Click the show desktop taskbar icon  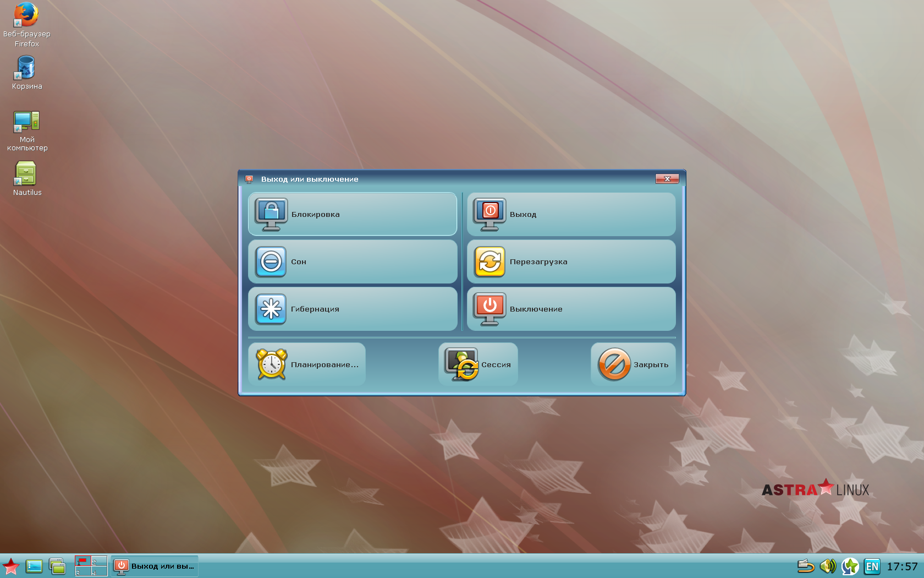point(34,566)
